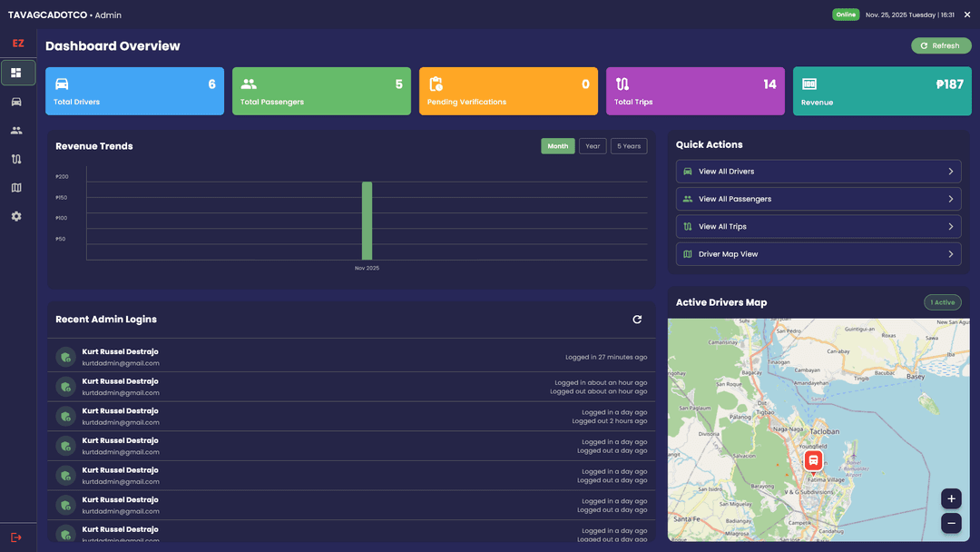Switch Revenue Trends to Year
This screenshot has width=980, height=552.
click(593, 146)
